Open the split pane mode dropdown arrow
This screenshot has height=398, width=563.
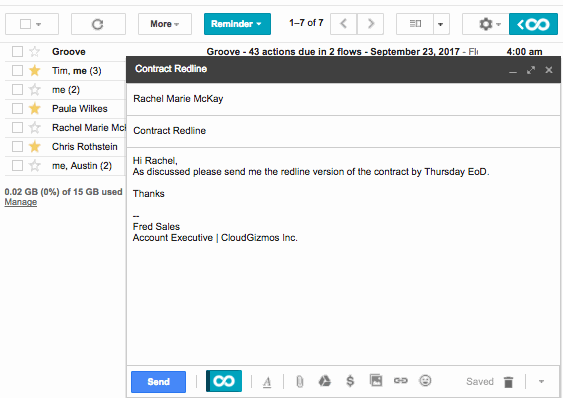[441, 24]
